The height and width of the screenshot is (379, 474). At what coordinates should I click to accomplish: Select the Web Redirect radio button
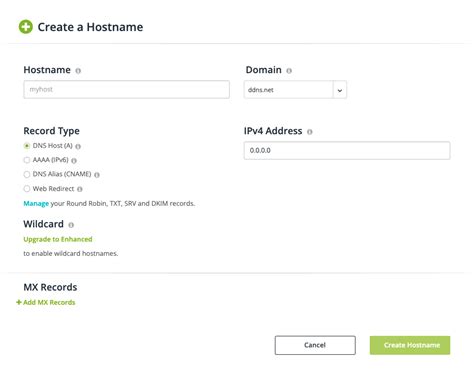click(x=27, y=189)
